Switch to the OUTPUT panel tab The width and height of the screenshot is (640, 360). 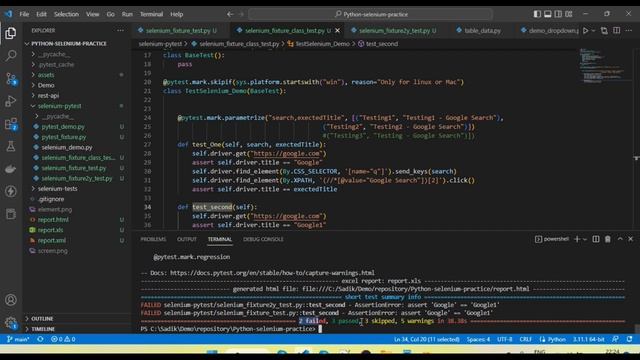(187, 239)
